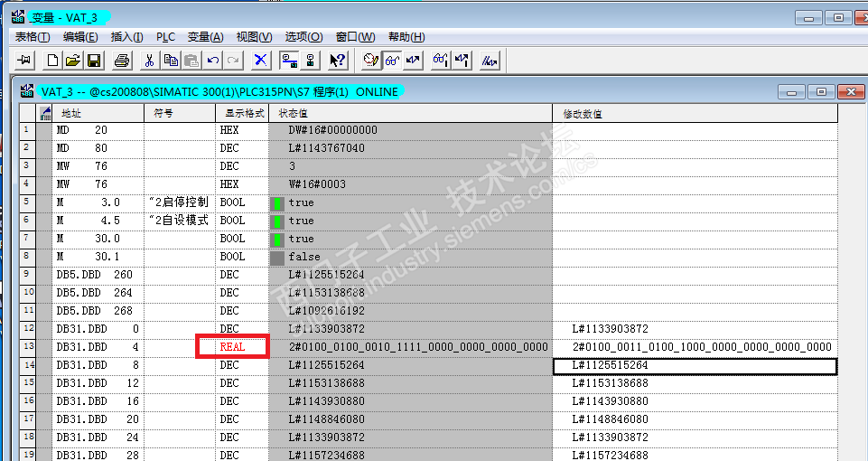Activate modify values icon
The width and height of the screenshot is (868, 461).
[413, 60]
